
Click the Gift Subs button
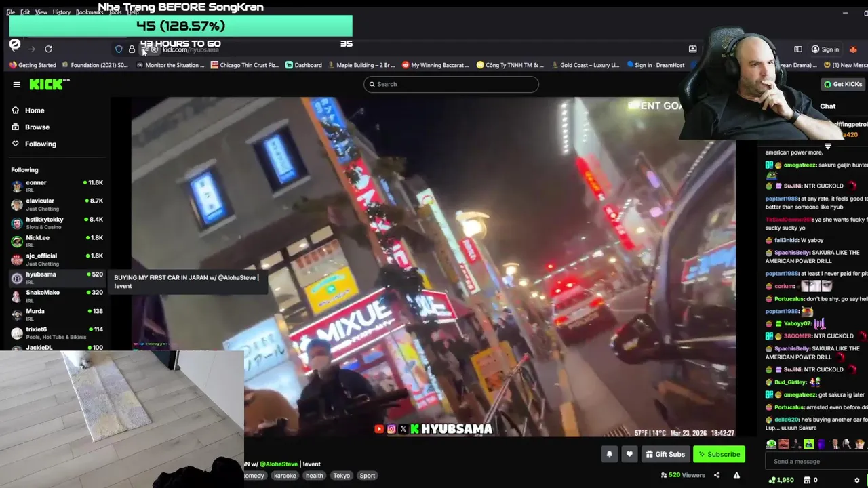665,454
